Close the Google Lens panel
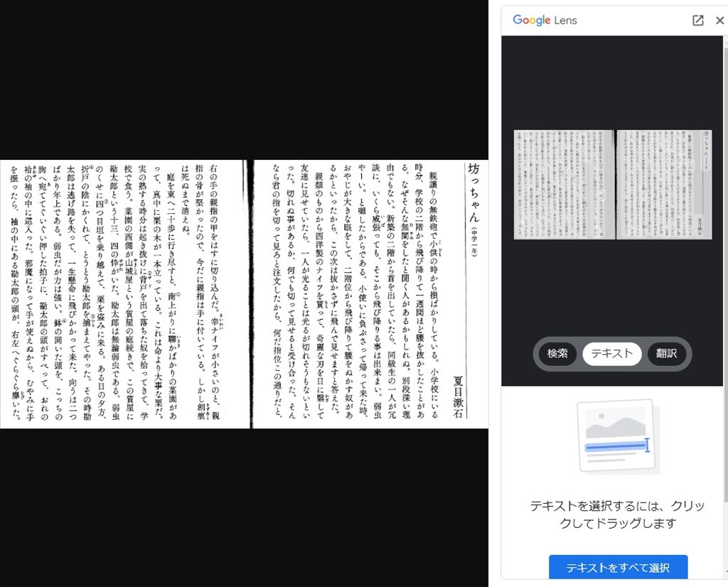The height and width of the screenshot is (587, 728). coord(719,21)
